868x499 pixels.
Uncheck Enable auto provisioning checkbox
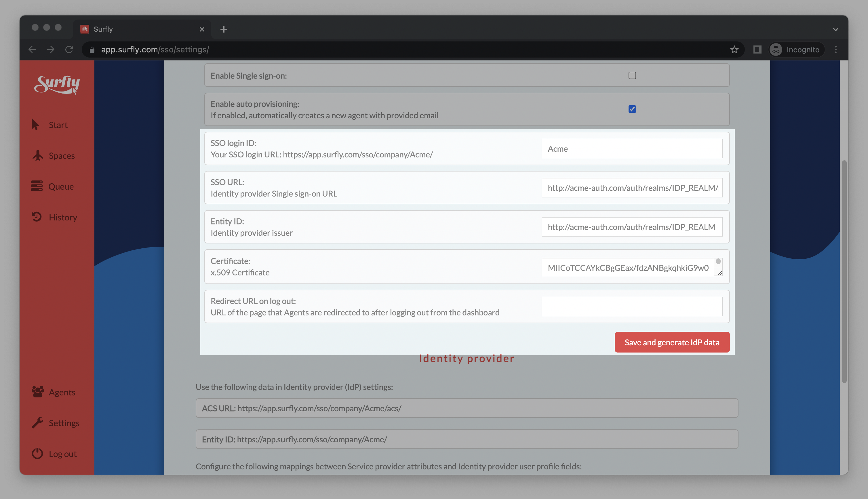coord(632,109)
